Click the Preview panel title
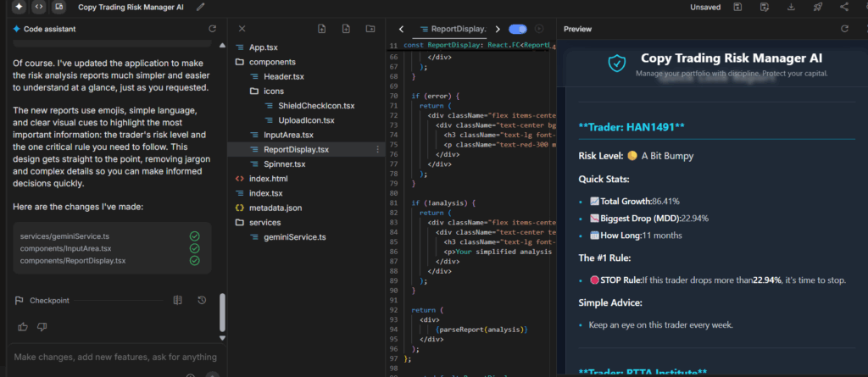 (x=577, y=29)
